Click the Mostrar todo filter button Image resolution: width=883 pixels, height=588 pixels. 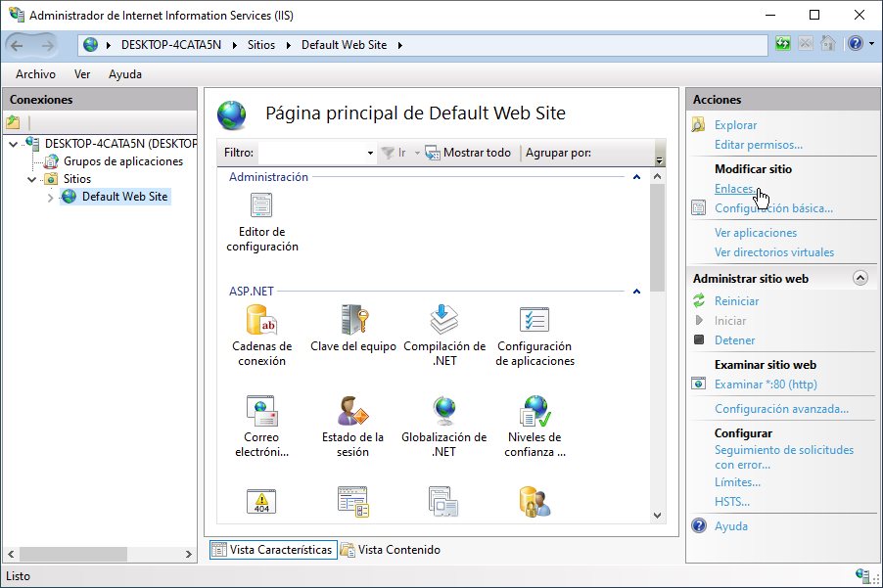point(468,153)
